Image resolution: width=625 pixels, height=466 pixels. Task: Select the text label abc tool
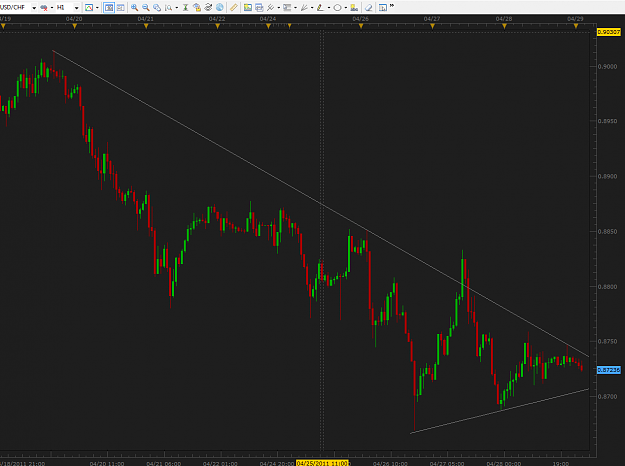click(354, 8)
